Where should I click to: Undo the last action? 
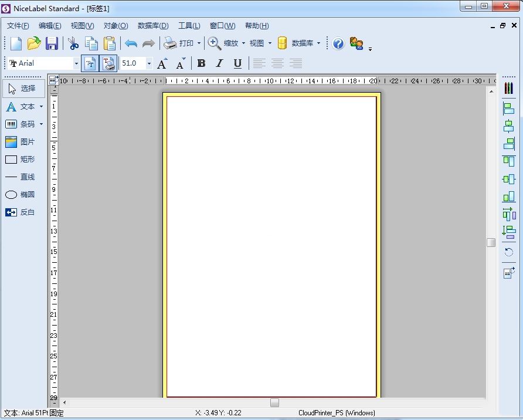(x=131, y=43)
